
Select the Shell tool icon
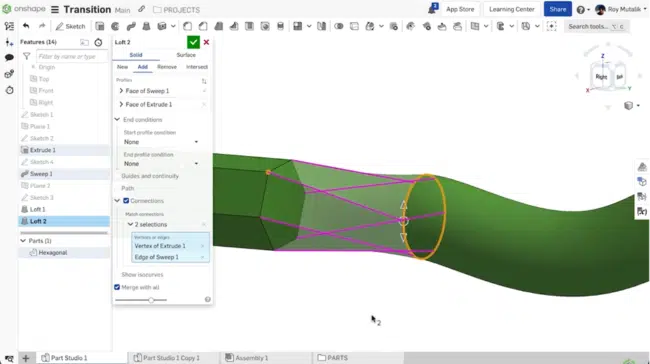coord(250,26)
